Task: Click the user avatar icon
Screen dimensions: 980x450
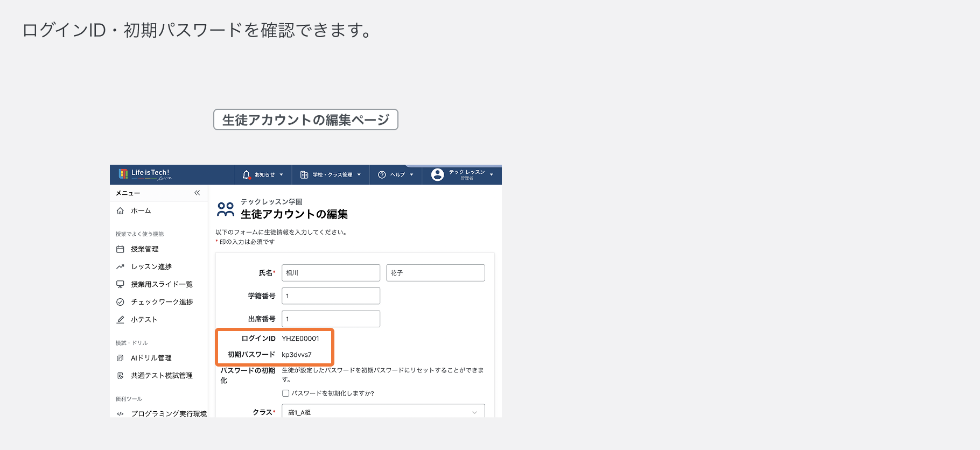Action: (438, 174)
